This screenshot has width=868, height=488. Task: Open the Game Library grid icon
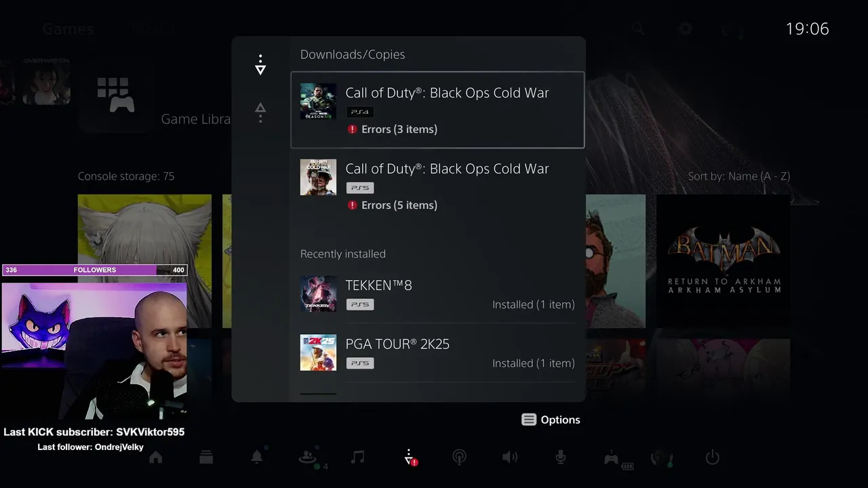click(116, 95)
